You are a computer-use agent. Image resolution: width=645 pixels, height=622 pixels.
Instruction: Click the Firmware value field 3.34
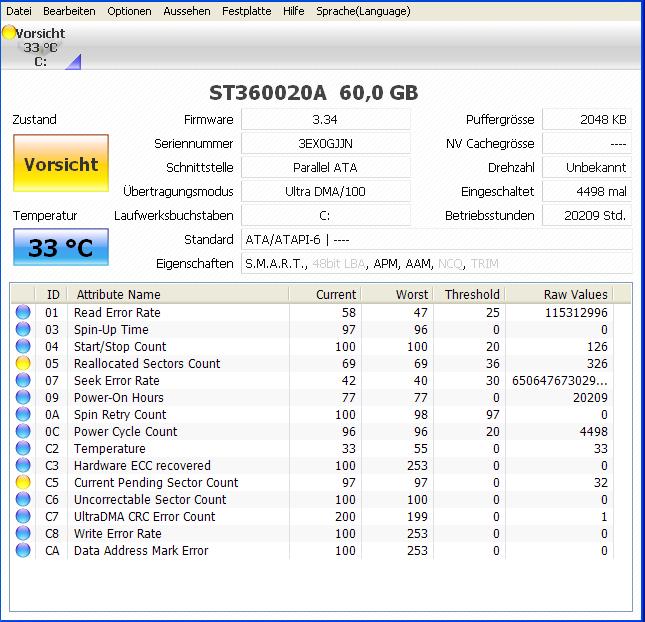325,119
